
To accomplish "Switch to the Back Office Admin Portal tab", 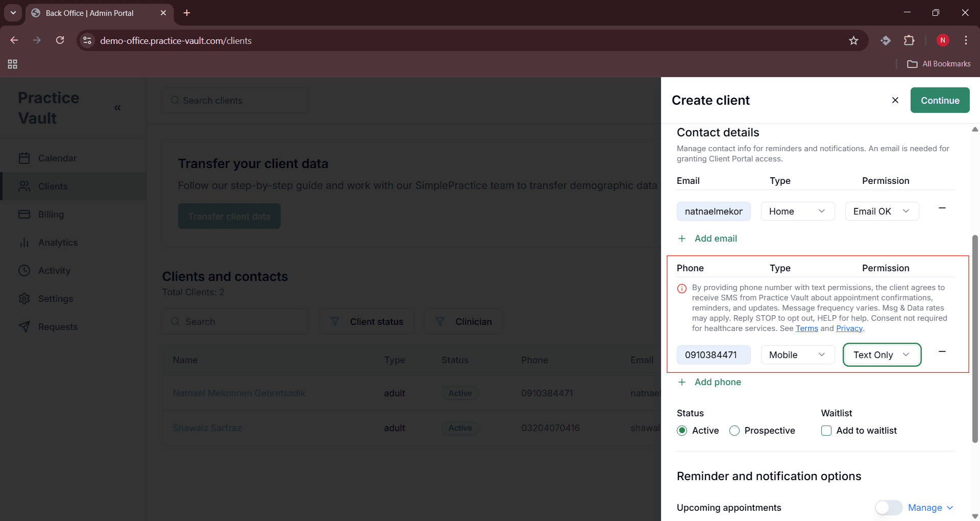I will click(89, 13).
